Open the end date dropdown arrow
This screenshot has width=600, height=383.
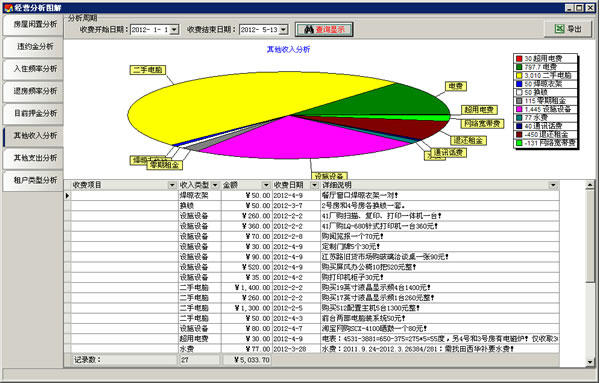(283, 29)
